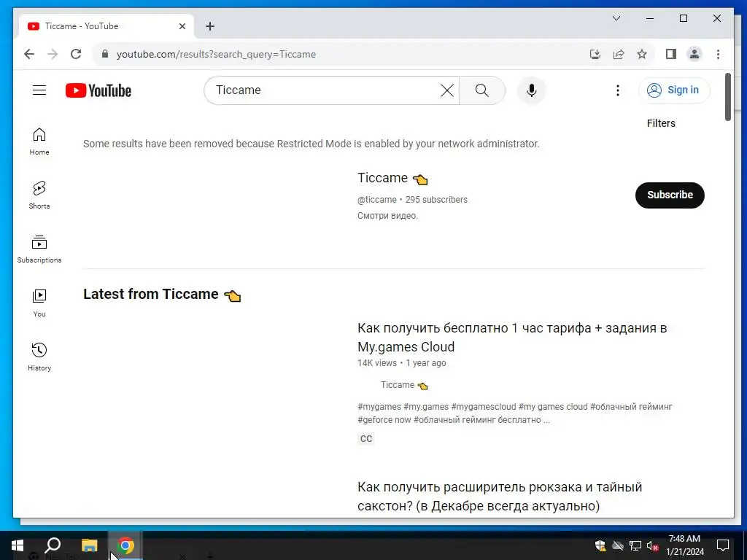Open the Chrome profile avatar
747x560 pixels.
point(694,54)
